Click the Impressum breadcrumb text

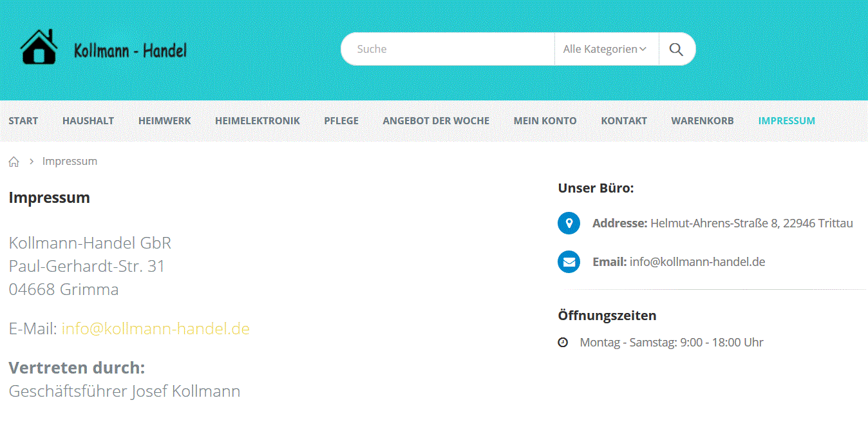point(70,161)
